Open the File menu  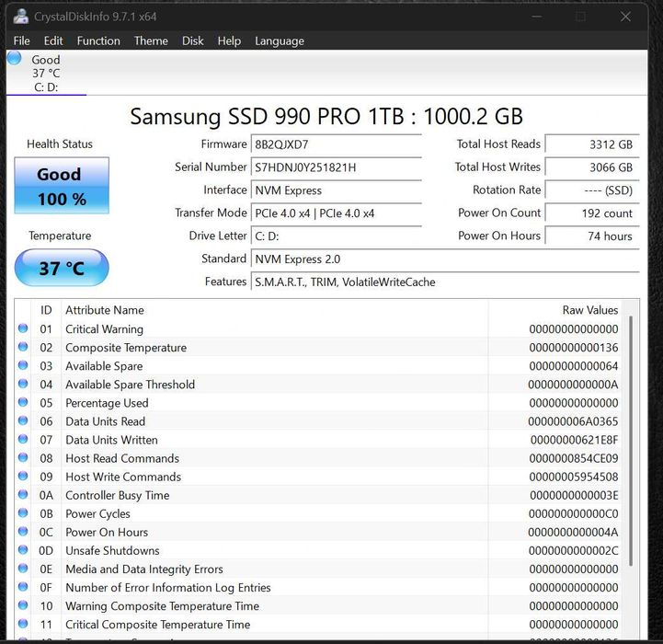click(x=21, y=41)
